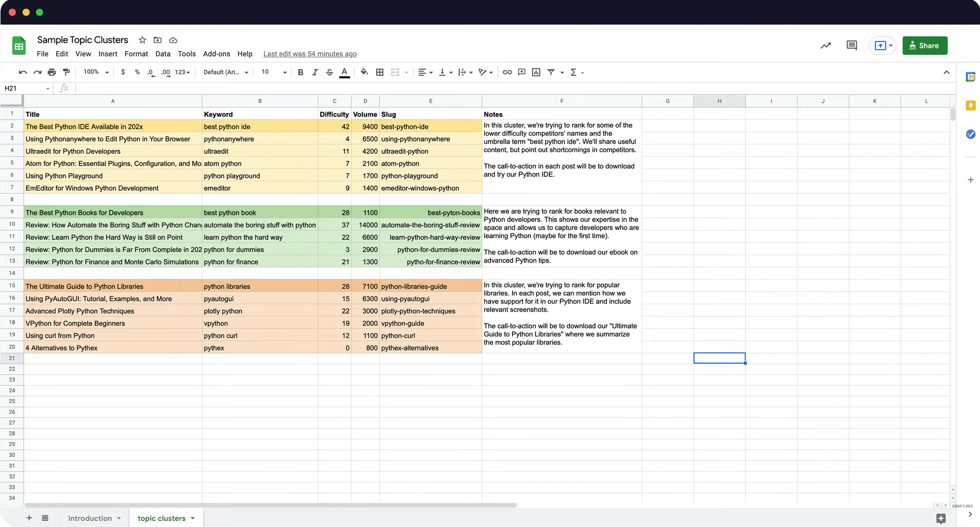Get add-ons with the side panel plus
This screenshot has height=527, width=980.
(x=971, y=180)
